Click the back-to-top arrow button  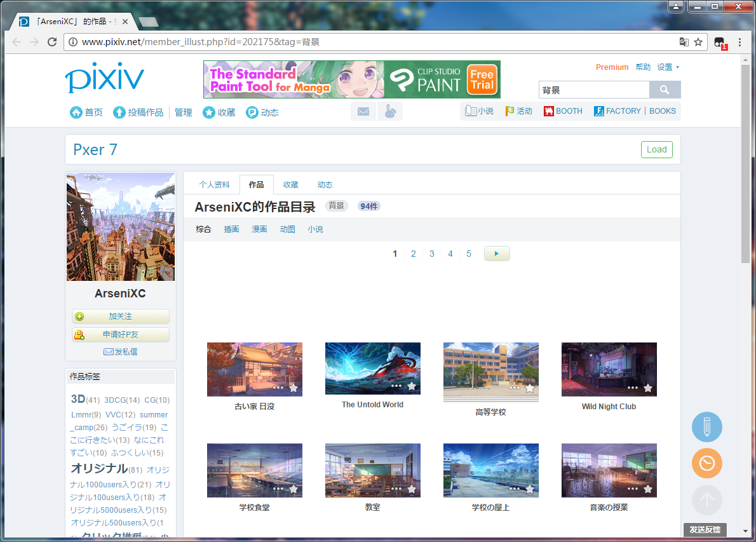tap(707, 500)
